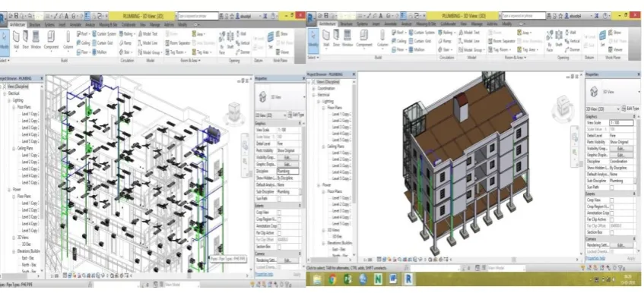The width and height of the screenshot is (644, 293).
Task: Open the Structure tab in the left window
Action: tap(34, 24)
